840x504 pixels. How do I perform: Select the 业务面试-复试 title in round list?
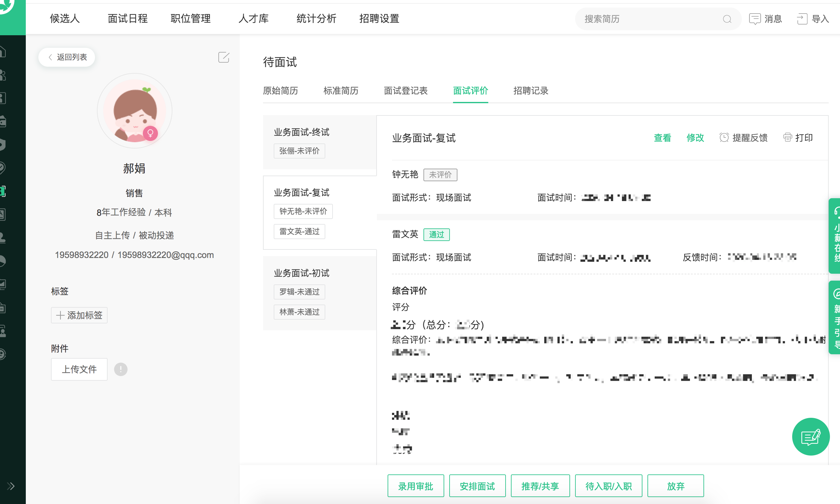pos(301,193)
